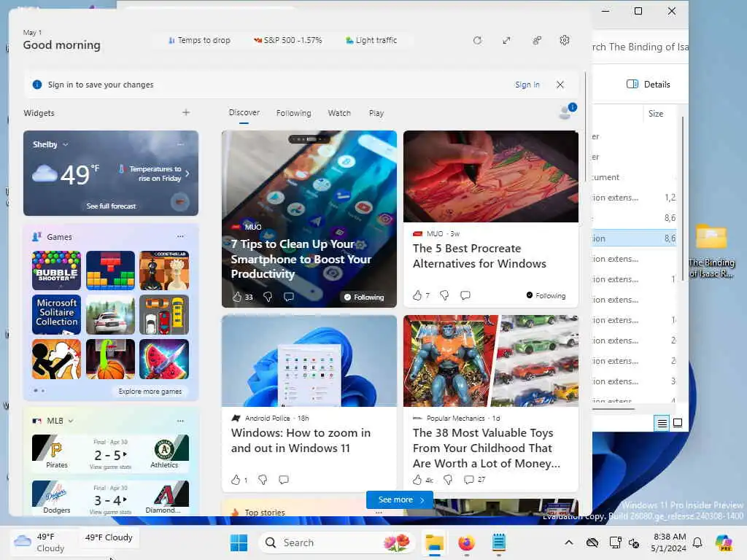Dislike the smartphone cleanup tips article
Viewport: 747px width, 560px height.
pos(268,297)
